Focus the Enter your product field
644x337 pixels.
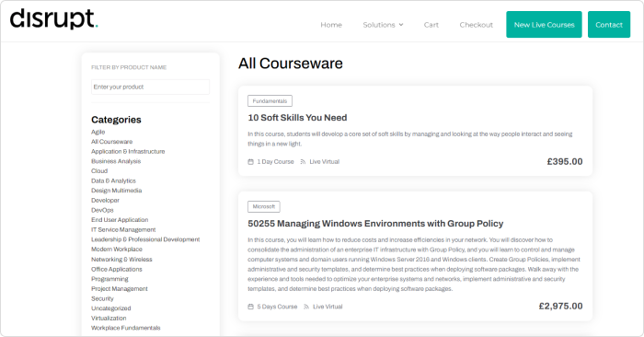coord(150,87)
